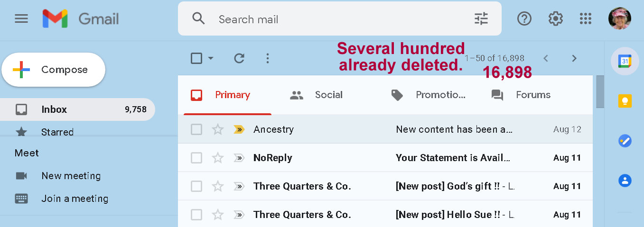Click the Compose button
The width and height of the screenshot is (644, 227).
tap(53, 70)
